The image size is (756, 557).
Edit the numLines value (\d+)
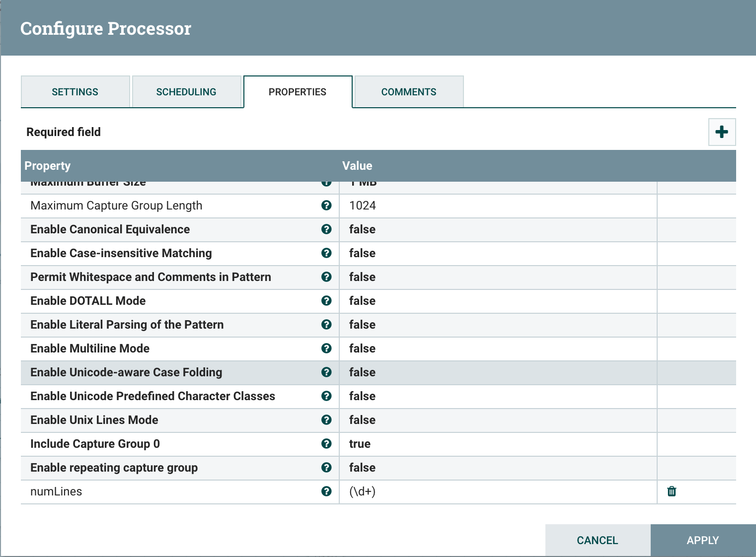[497, 491]
